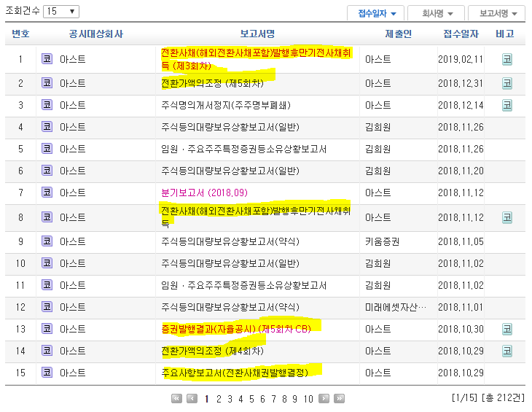This screenshot has height=412, width=532.
Task: Go to page 5
Action: click(251, 399)
